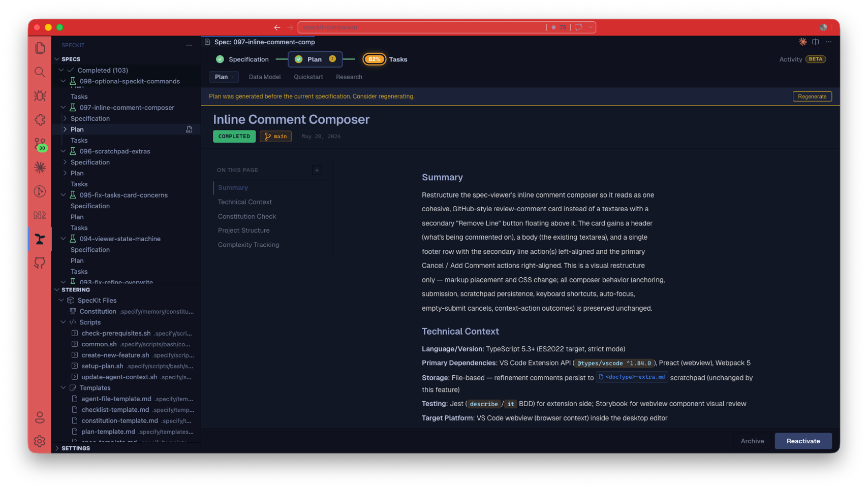868x490 pixels.
Task: Click the file action icon on Plan row
Action: click(189, 129)
